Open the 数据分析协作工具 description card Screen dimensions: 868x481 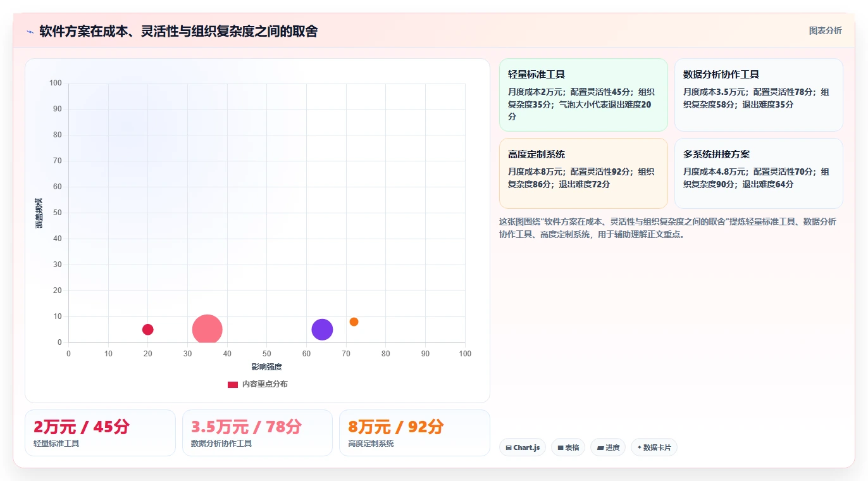click(x=759, y=95)
